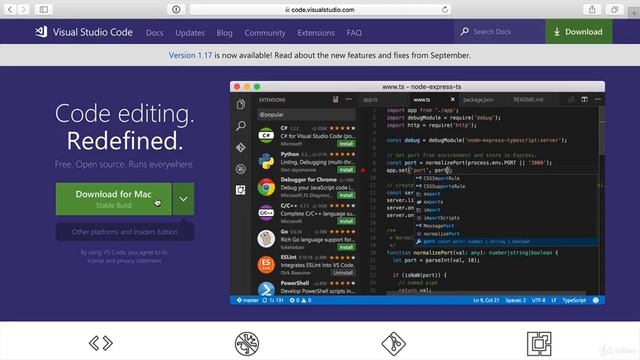Screen dimensions: 640x360
Task: Show Safari tab overview button
Action: (x=614, y=9)
